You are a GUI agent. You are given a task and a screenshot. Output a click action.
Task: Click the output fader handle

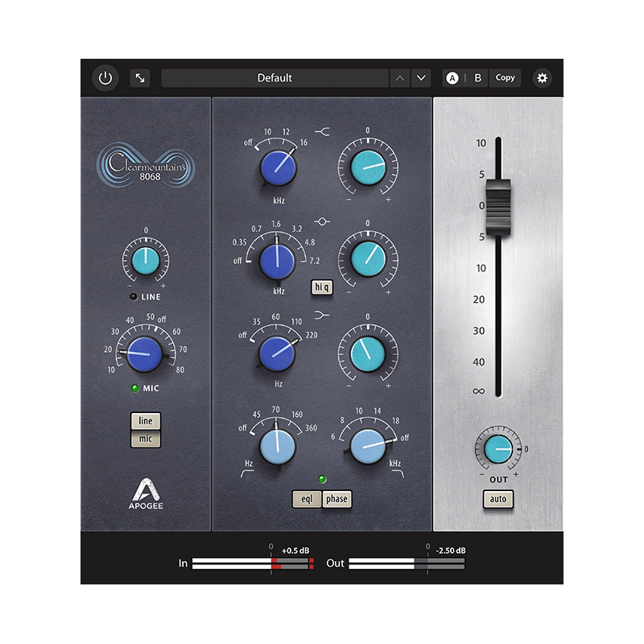498,208
